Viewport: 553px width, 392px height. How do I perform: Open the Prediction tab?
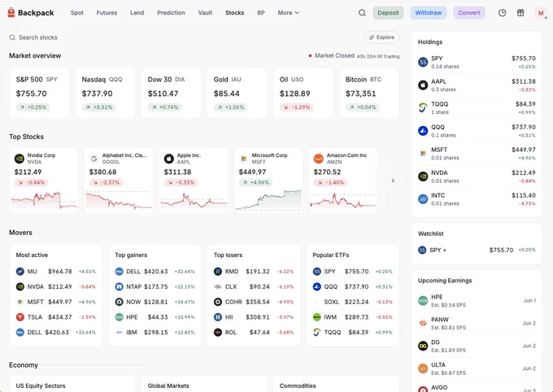tap(171, 13)
